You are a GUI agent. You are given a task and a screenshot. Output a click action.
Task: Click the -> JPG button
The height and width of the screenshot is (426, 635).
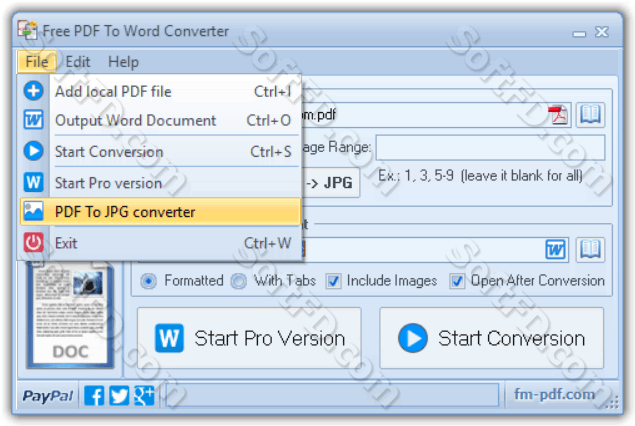tap(331, 183)
